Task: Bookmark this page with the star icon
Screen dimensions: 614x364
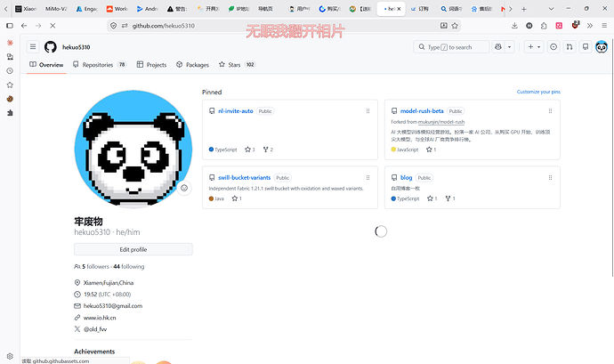Action: [x=455, y=26]
